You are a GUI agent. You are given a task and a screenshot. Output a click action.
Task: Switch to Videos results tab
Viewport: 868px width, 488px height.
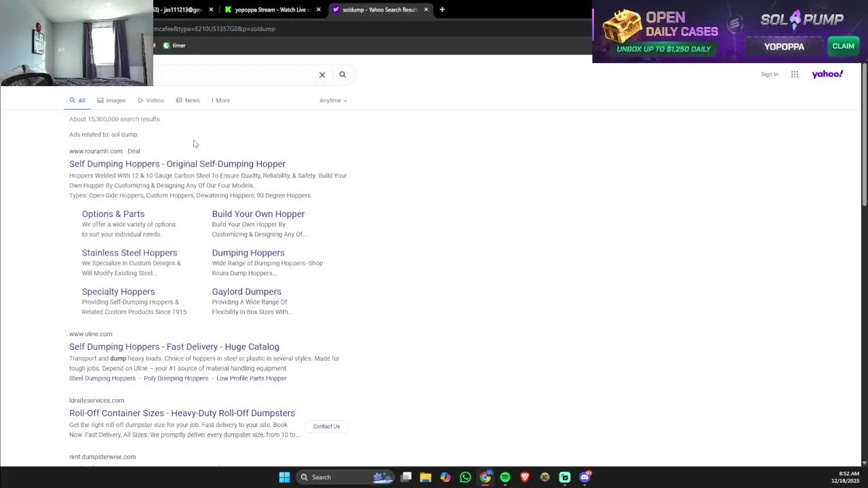click(151, 100)
